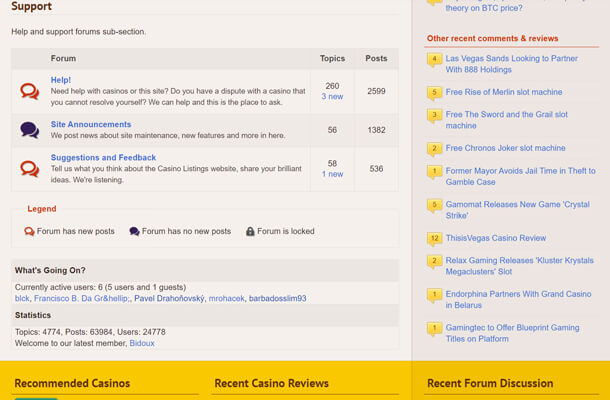Click the Forum column header
Viewport: 610px width, 400px height.
click(x=63, y=58)
